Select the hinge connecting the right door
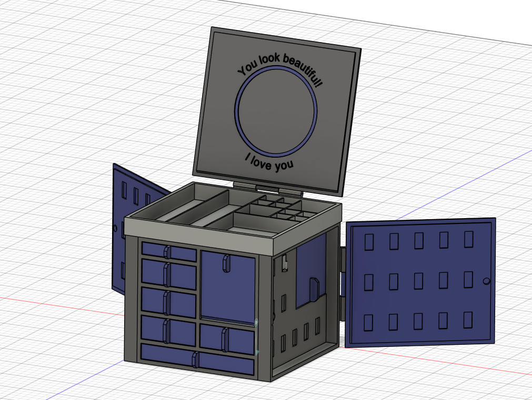 click(342, 283)
